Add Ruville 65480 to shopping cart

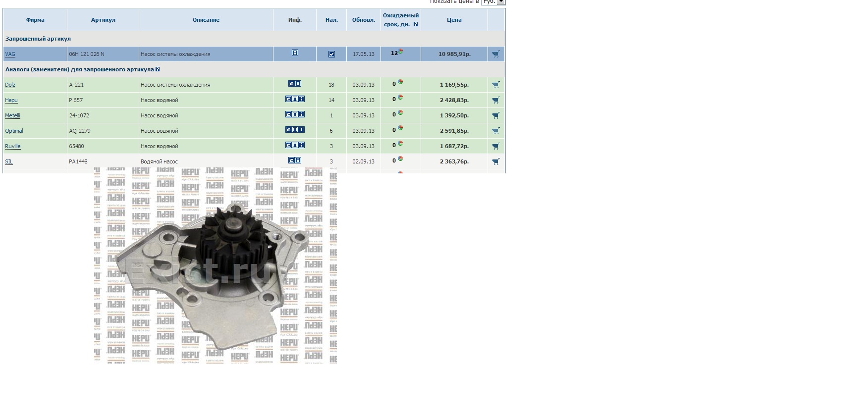496,146
